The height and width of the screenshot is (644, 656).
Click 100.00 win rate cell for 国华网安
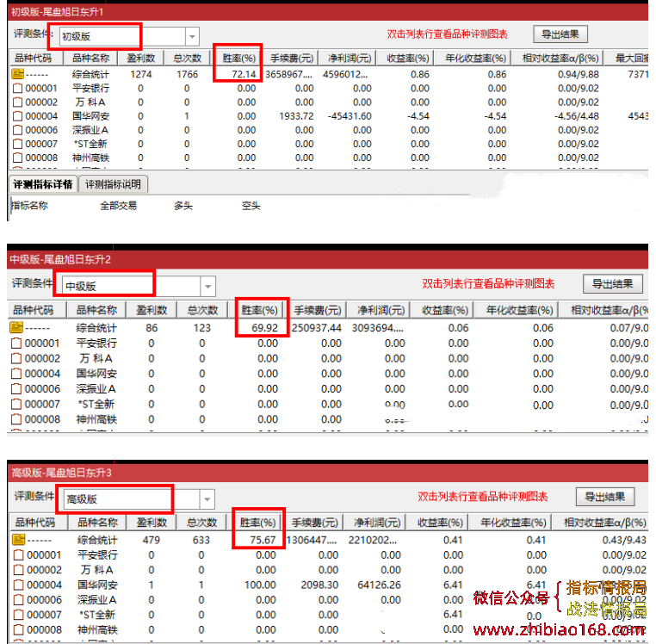pyautogui.click(x=260, y=585)
